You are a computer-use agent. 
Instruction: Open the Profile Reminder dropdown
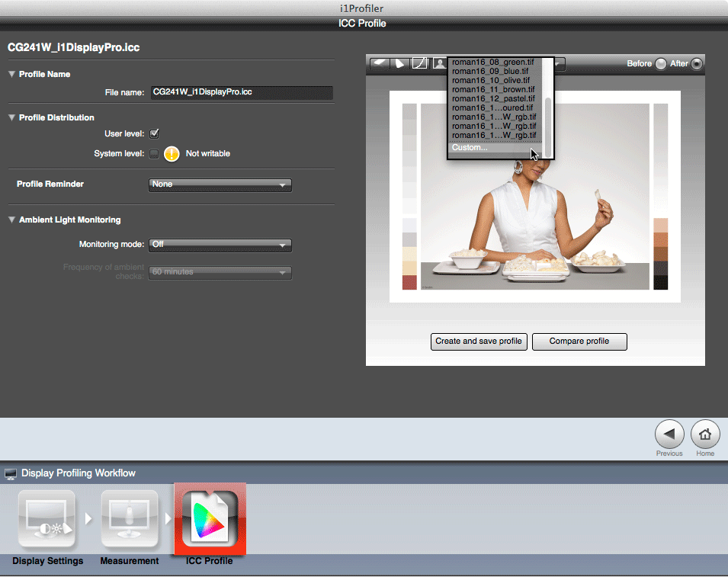(220, 184)
